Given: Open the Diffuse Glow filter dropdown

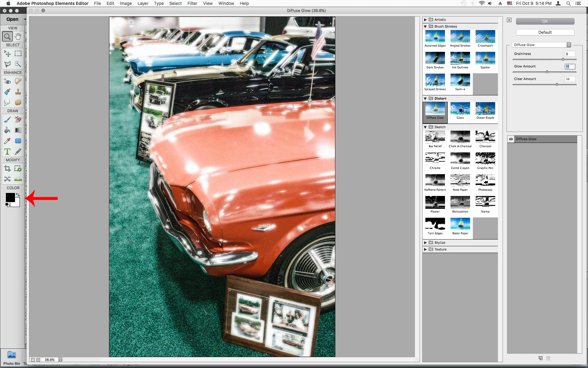Looking at the screenshot, I should tap(568, 45).
